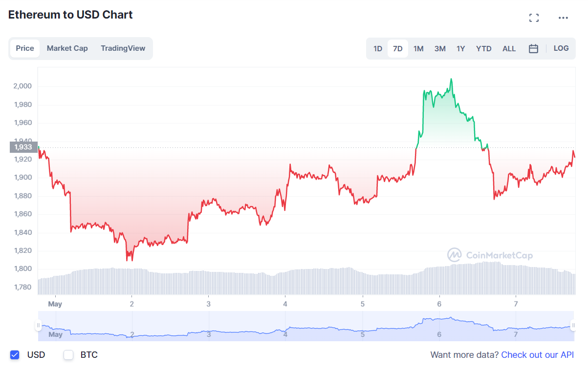The width and height of the screenshot is (588, 371).
Task: Switch to the TradingView tab
Action: tap(123, 48)
